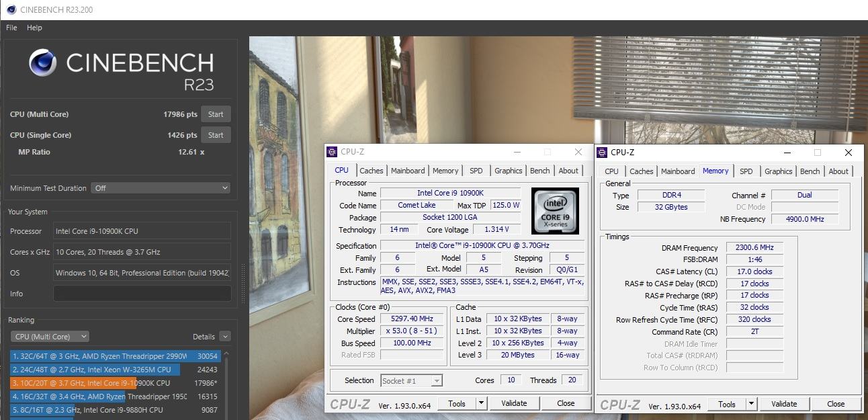Switch to CPU tab in right CPU-Z window
The height and width of the screenshot is (420, 868).
[612, 171]
